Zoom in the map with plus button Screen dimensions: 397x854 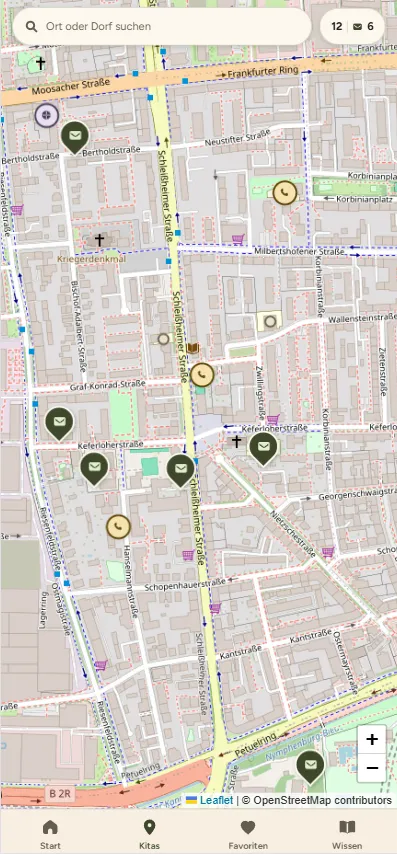[372, 739]
